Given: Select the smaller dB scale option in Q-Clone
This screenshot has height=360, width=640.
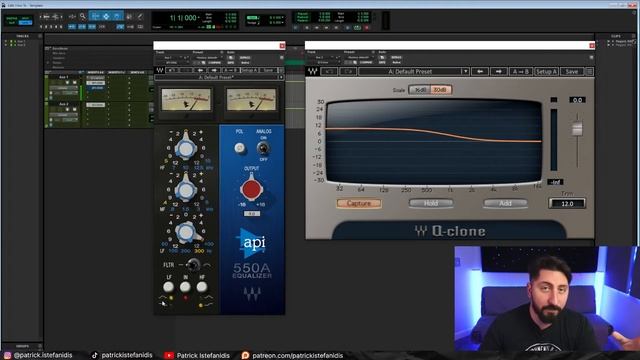Looking at the screenshot, I should [x=420, y=90].
